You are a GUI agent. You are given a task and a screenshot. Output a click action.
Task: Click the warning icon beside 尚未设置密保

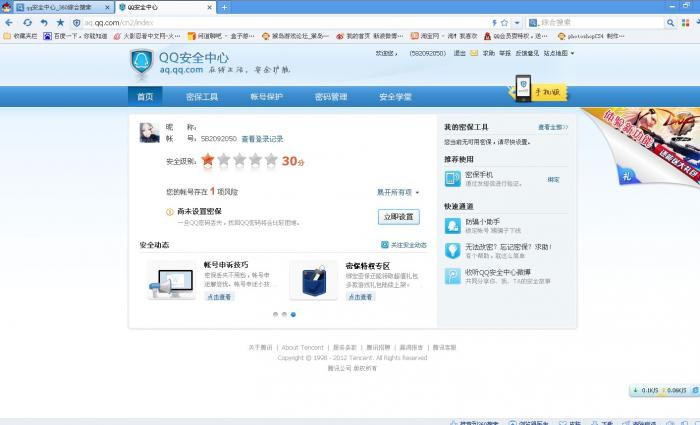click(x=170, y=212)
